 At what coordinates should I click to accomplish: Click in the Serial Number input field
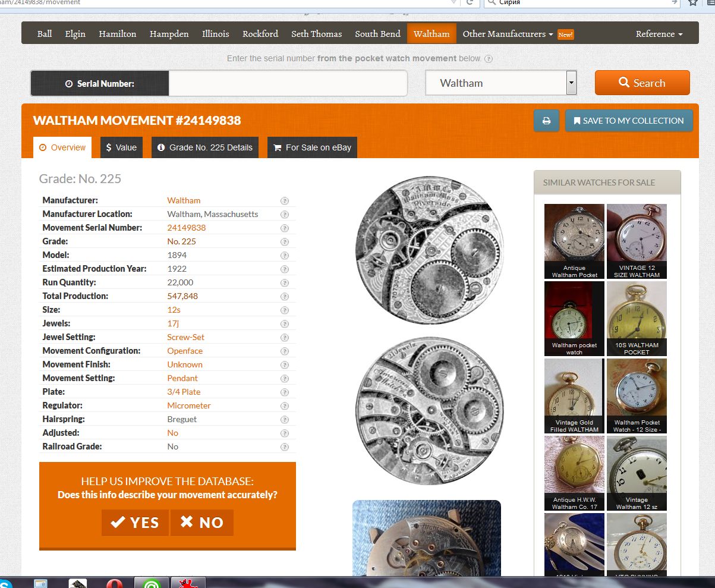tap(288, 83)
